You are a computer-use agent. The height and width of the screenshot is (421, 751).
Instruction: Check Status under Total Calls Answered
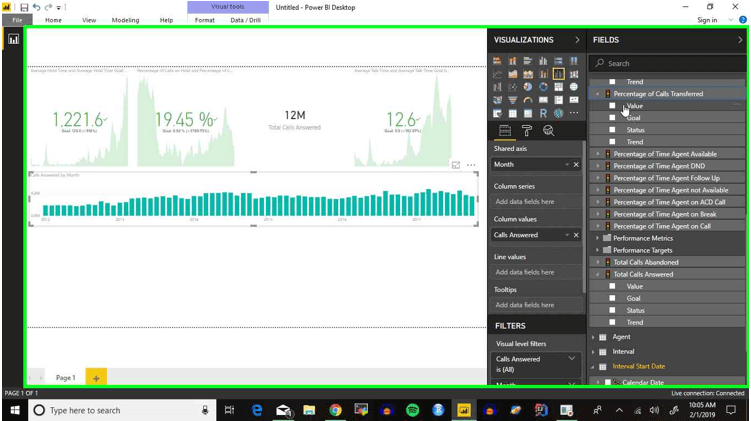(x=612, y=310)
